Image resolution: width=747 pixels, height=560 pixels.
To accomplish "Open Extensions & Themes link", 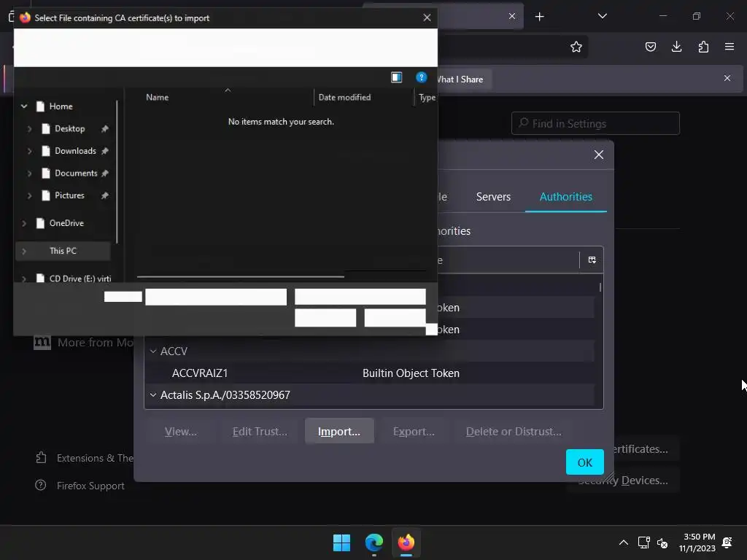I will (x=95, y=458).
